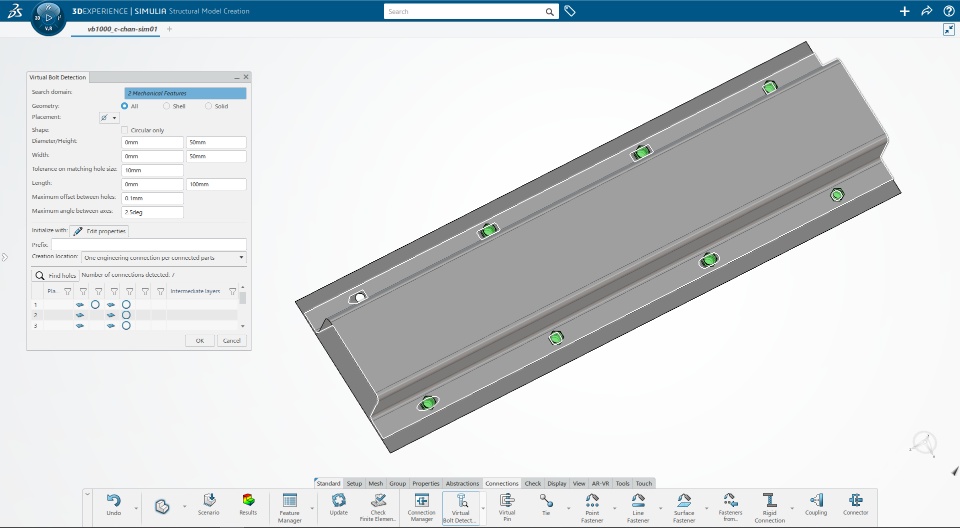
Task: Select the Tie connection tool
Action: point(546,500)
